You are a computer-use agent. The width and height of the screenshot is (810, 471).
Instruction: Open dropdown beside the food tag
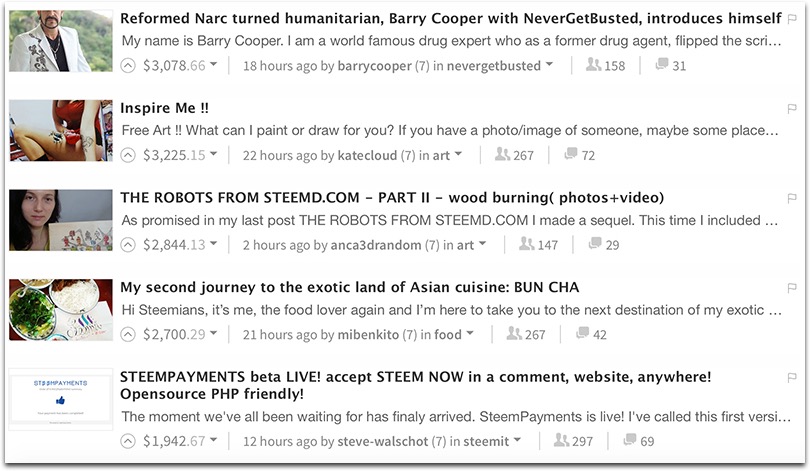tap(470, 333)
